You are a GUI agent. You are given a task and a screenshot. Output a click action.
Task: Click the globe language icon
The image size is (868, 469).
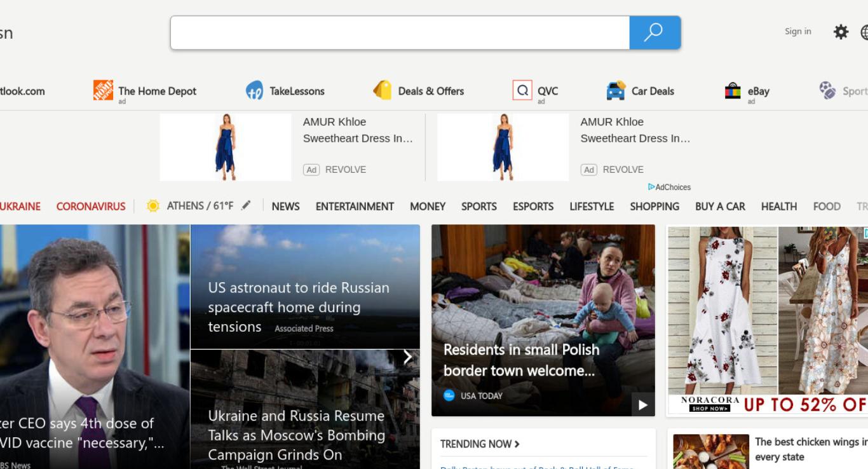[864, 32]
